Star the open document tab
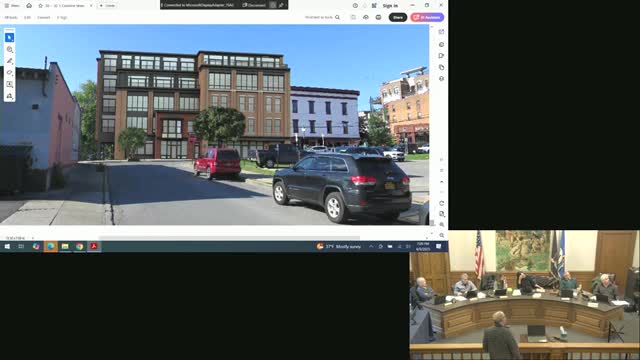The height and width of the screenshot is (360, 640). pos(40,6)
